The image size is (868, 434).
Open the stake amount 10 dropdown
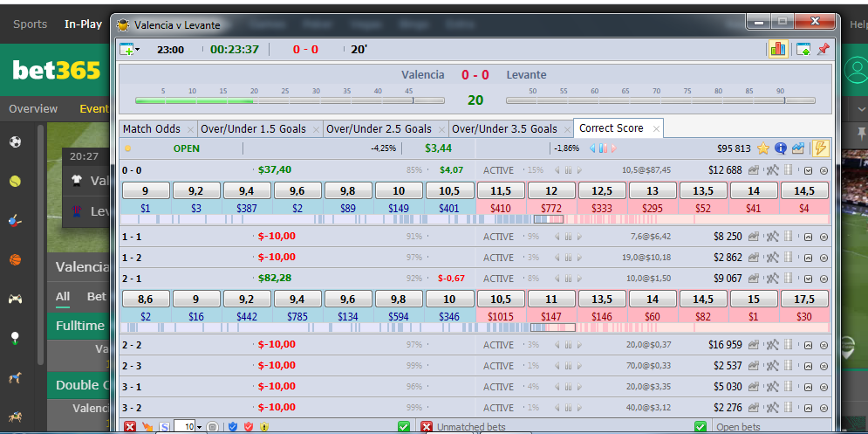tap(199, 427)
